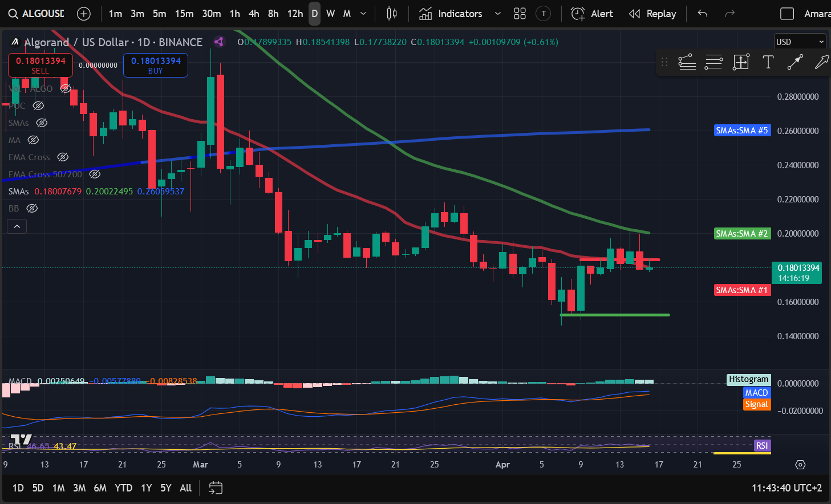This screenshot has height=504, width=831.
Task: Select the arrow trend line tool
Action: pyautogui.click(x=795, y=62)
